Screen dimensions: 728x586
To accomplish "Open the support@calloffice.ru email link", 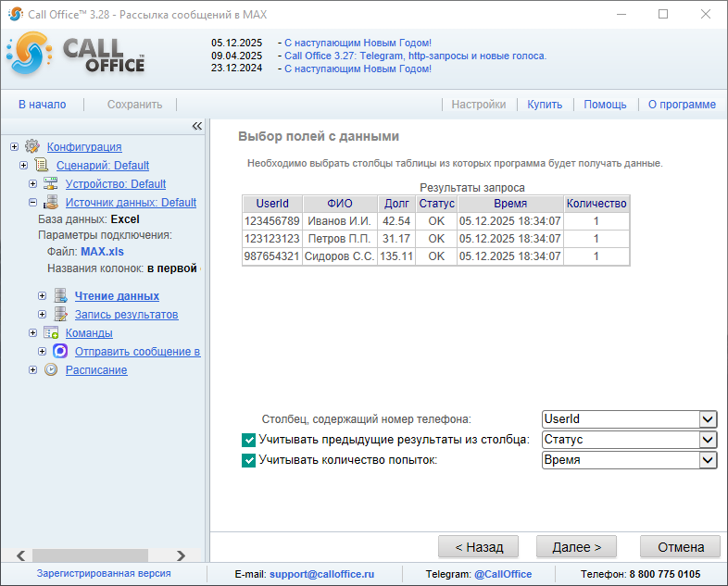I will [x=321, y=574].
